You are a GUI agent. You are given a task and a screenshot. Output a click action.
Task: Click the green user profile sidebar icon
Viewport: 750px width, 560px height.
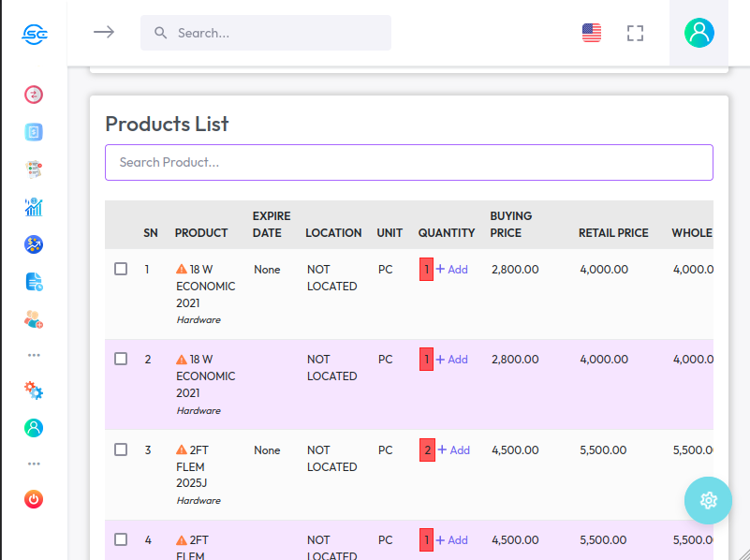tap(34, 428)
